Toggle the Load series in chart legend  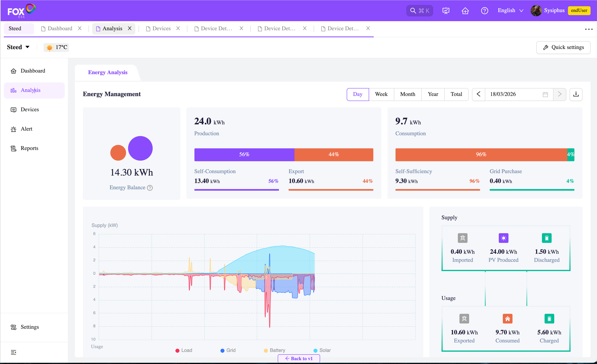pyautogui.click(x=184, y=350)
